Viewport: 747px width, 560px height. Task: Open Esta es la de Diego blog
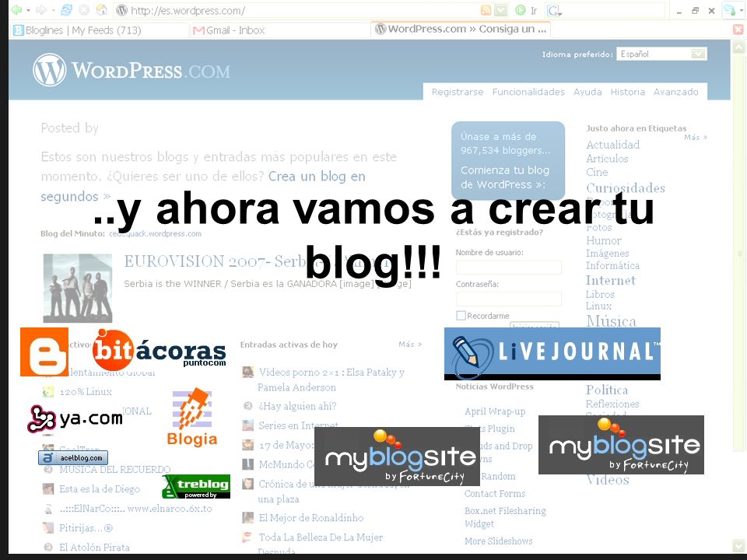[100, 489]
